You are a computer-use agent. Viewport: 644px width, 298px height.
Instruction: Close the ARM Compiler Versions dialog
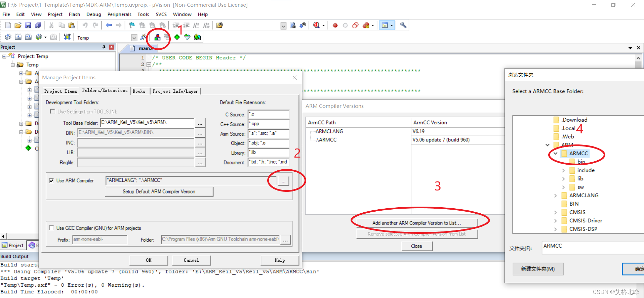coord(416,246)
